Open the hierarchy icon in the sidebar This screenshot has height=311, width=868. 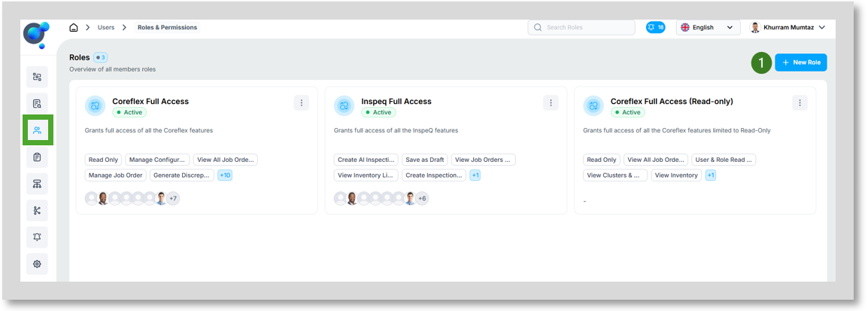coord(37,184)
